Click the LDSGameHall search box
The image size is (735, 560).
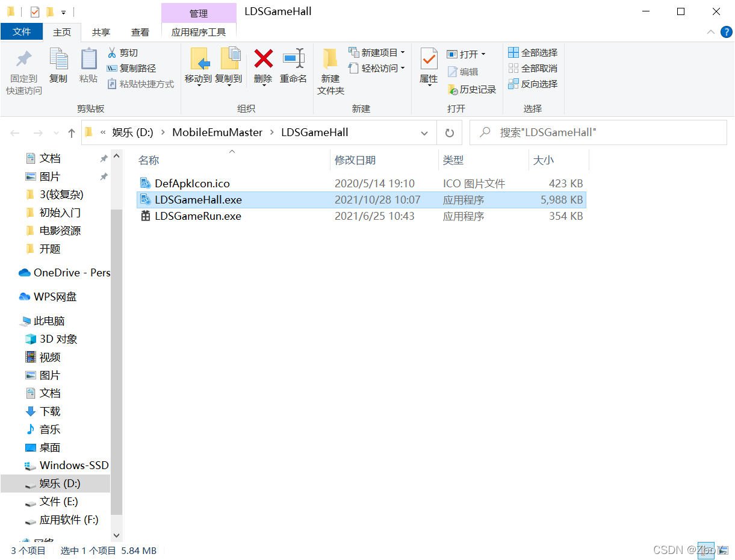point(598,132)
